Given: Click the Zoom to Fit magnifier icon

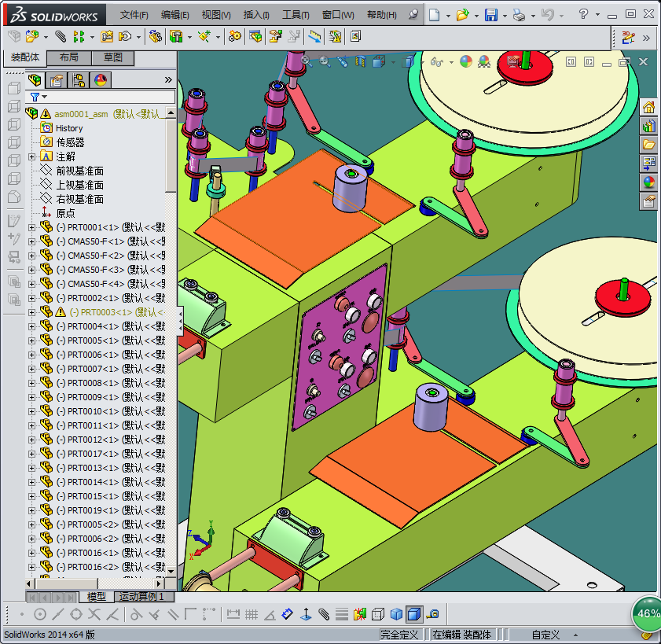Looking at the screenshot, I should pos(307,61).
